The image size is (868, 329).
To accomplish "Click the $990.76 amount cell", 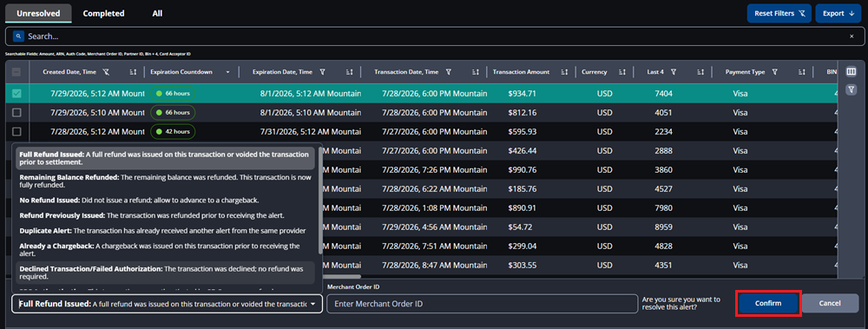I will point(522,170).
